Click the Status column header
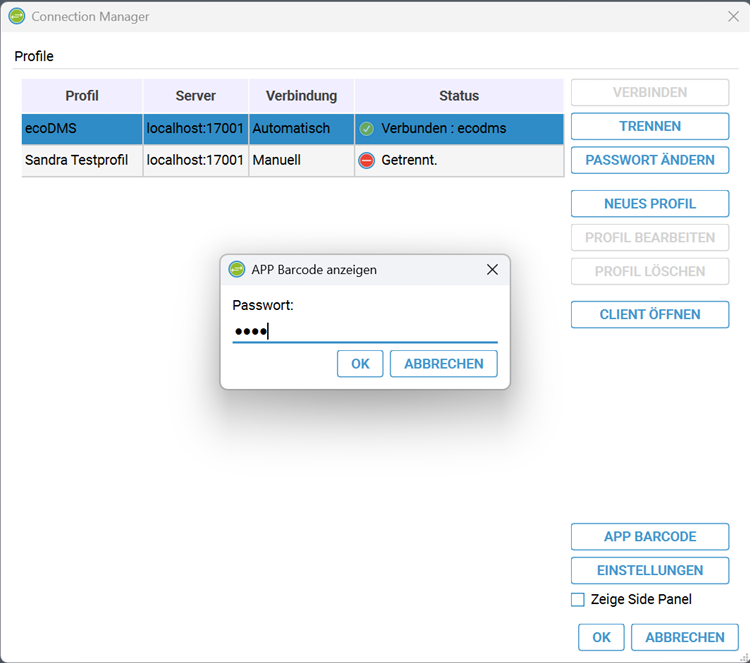 pyautogui.click(x=459, y=96)
